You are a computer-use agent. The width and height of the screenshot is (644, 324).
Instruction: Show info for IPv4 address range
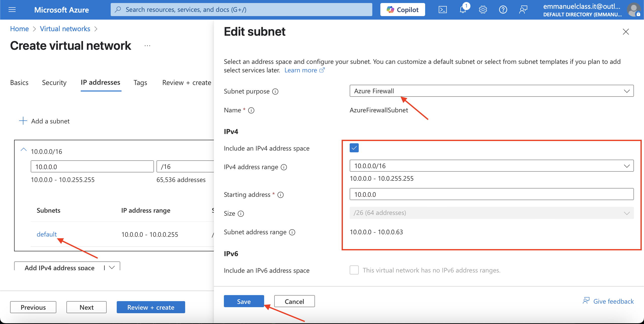pos(284,167)
